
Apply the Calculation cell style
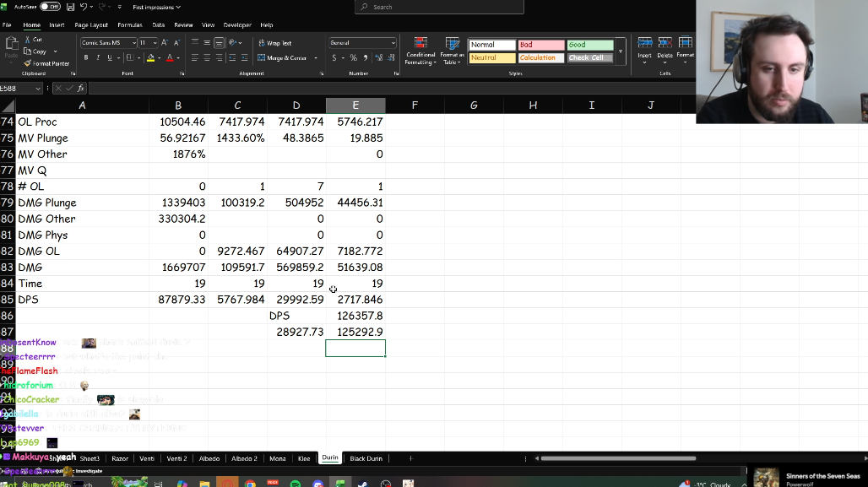(541, 57)
